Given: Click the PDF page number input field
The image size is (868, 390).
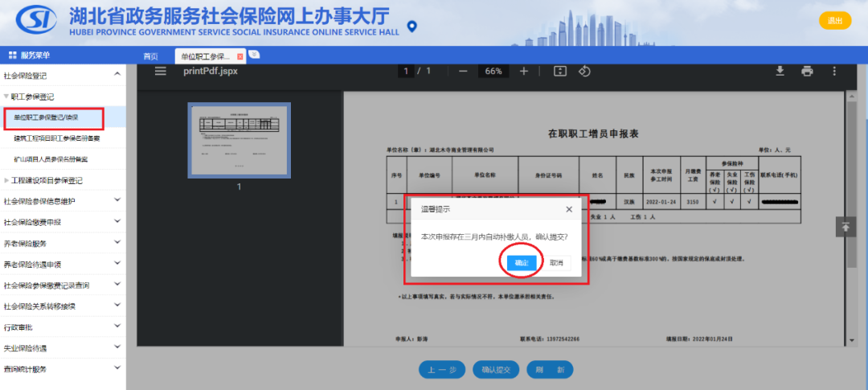Looking at the screenshot, I should [x=406, y=71].
